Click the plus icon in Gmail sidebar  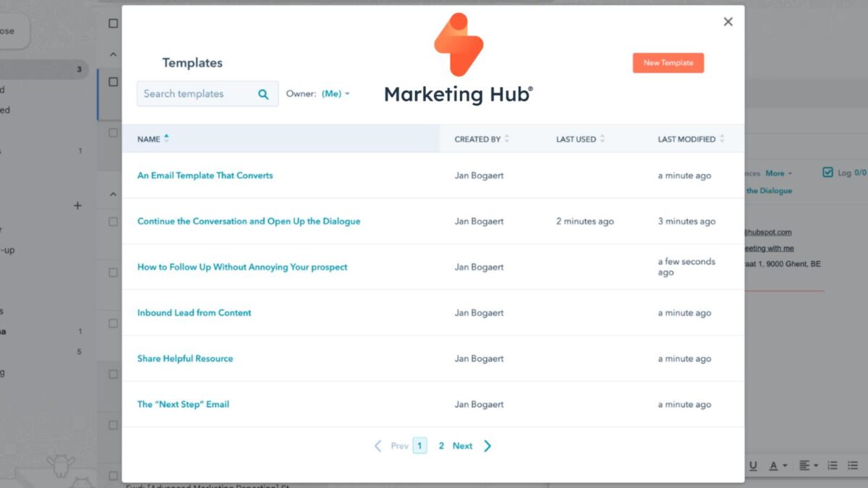coord(77,206)
